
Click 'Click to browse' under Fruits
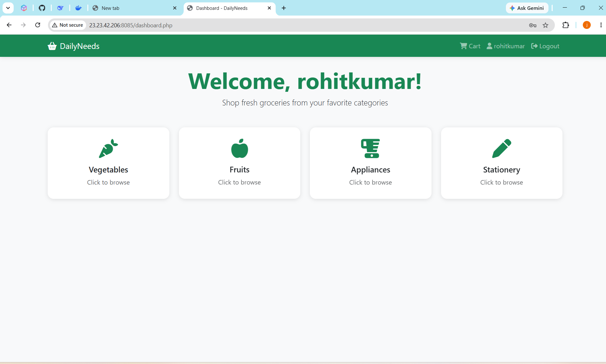pos(240,182)
